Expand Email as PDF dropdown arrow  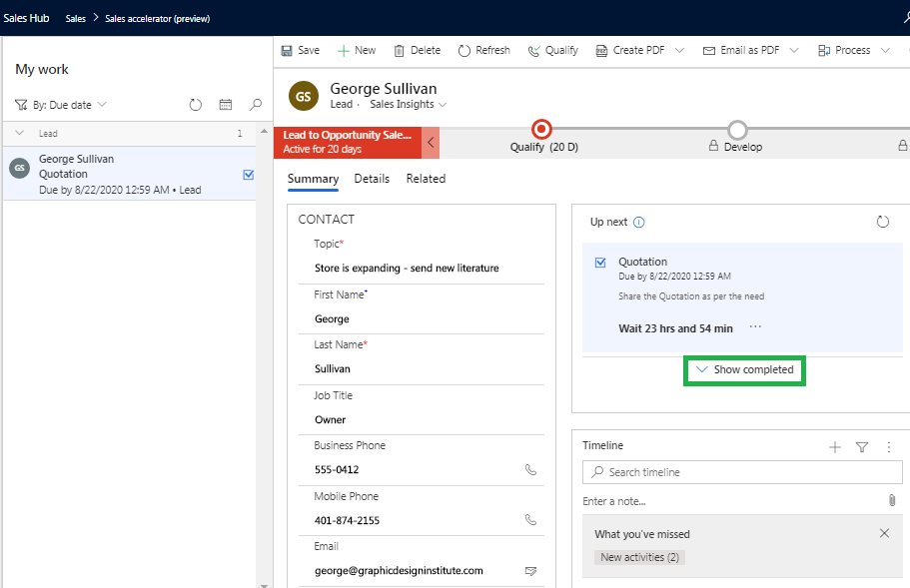pyautogui.click(x=794, y=51)
